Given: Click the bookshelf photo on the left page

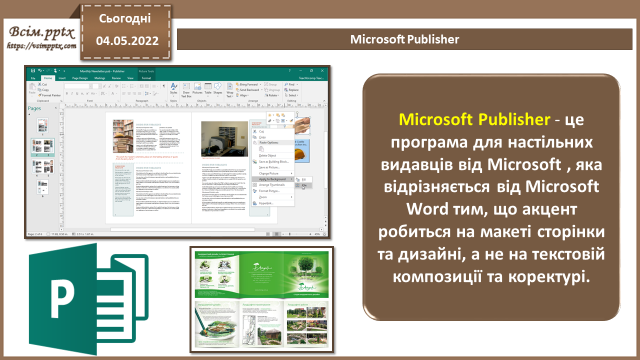Looking at the screenshot, I should pos(123,136).
